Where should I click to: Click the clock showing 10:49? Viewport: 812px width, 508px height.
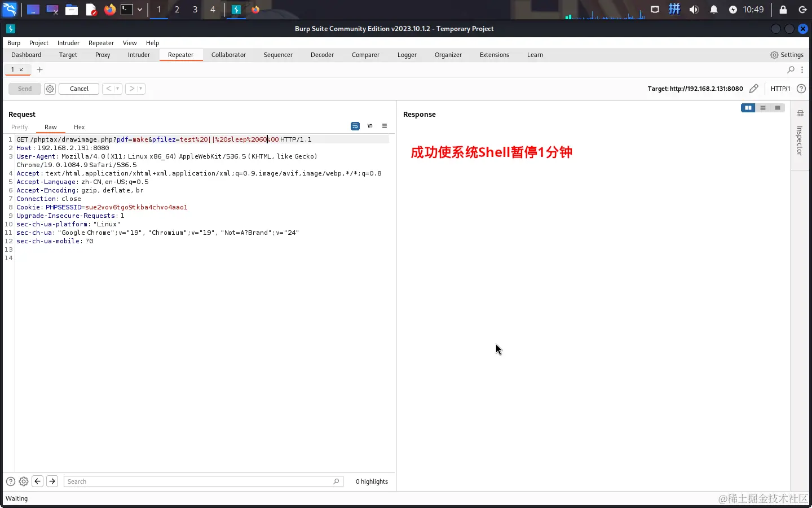(x=753, y=10)
